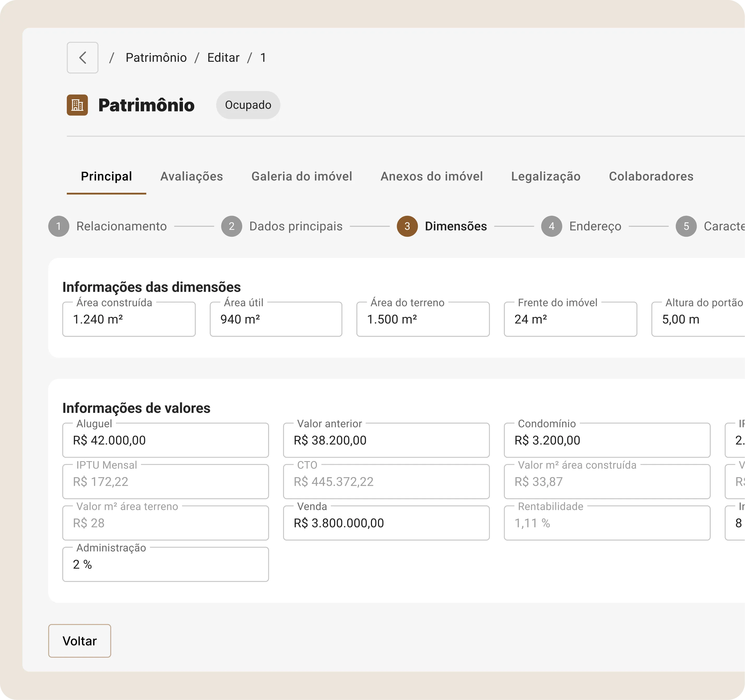This screenshot has height=700, width=745.
Task: Open the Galeria do imóvel tab
Action: tap(302, 176)
